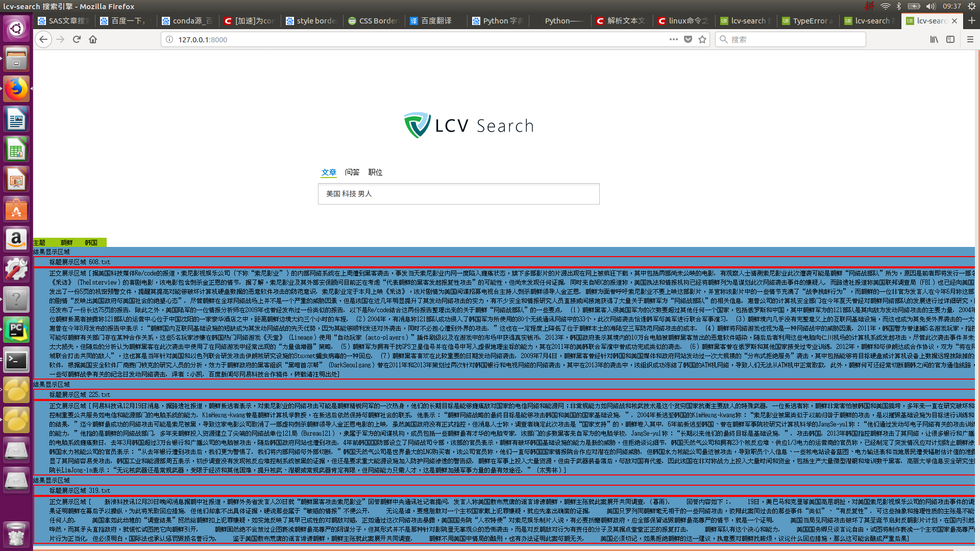Select the 问答 search category

[352, 172]
